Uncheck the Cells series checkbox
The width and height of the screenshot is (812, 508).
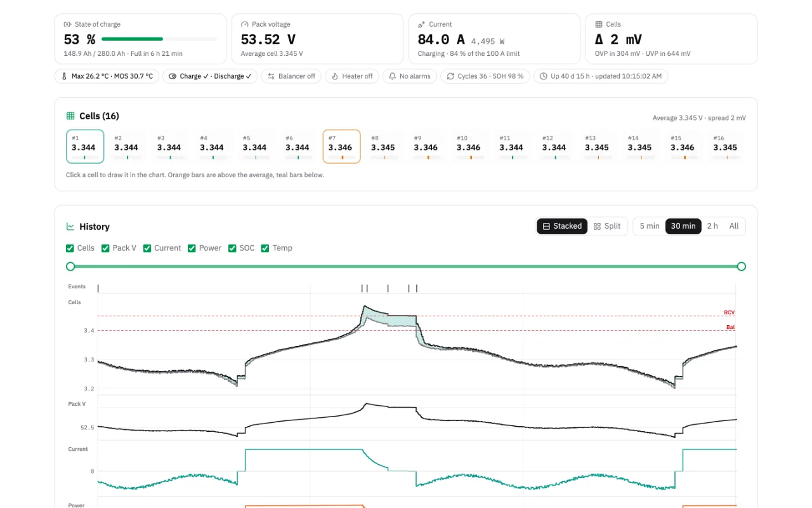click(x=70, y=248)
